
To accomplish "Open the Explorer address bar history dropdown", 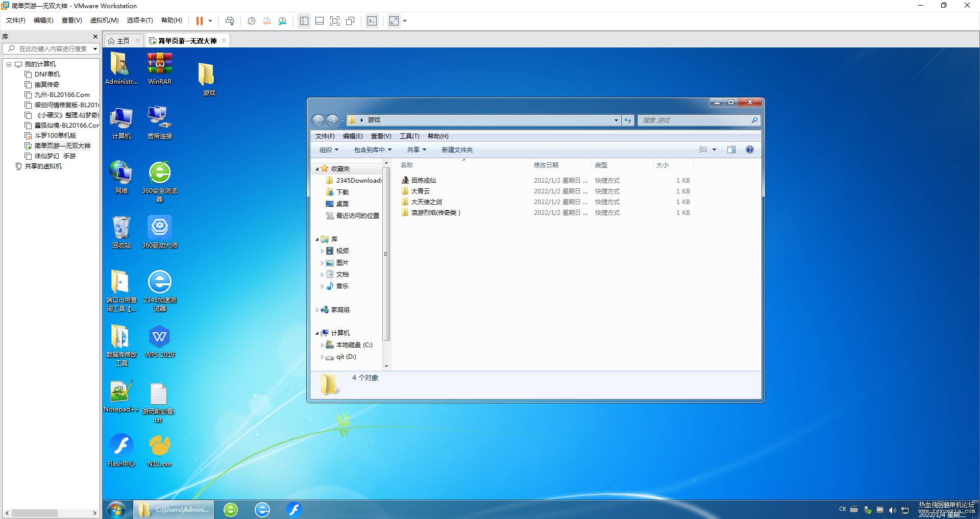I will pyautogui.click(x=616, y=120).
